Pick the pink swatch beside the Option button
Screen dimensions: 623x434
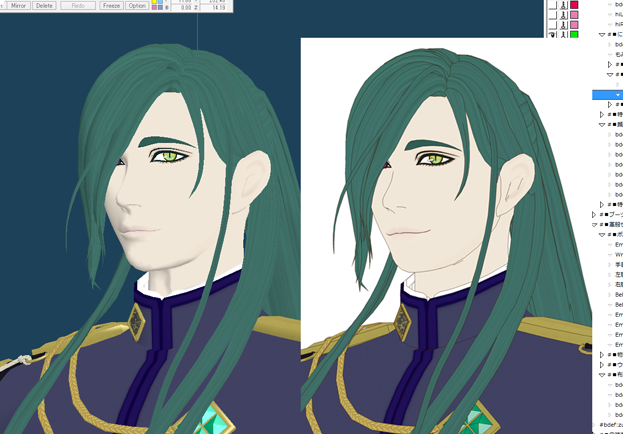tap(155, 8)
